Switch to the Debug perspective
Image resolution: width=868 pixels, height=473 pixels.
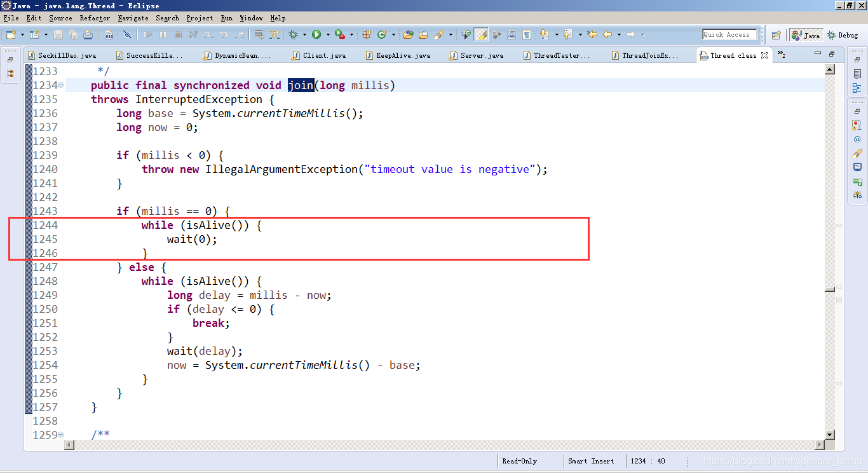point(843,34)
